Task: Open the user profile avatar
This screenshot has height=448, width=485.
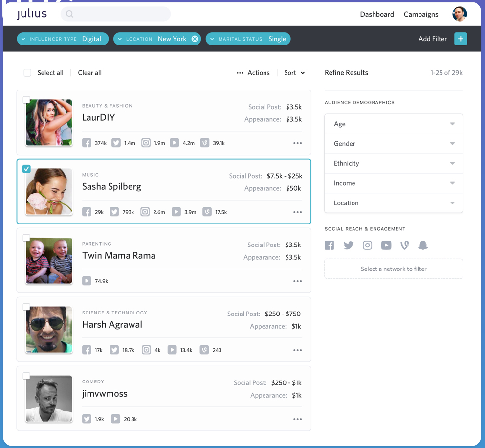Action: [x=460, y=14]
